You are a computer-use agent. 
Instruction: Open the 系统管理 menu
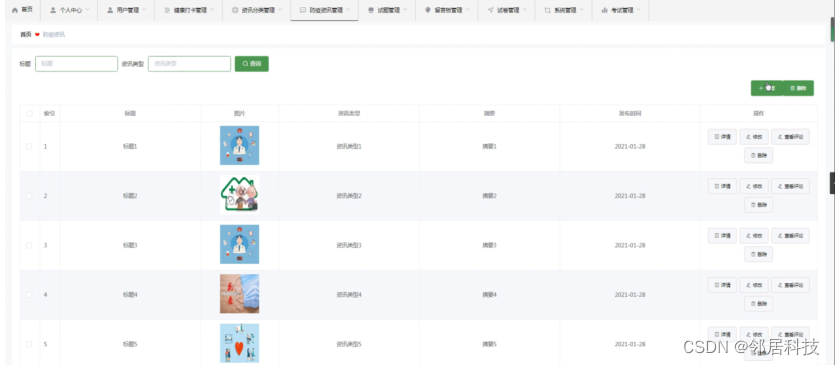pos(563,10)
